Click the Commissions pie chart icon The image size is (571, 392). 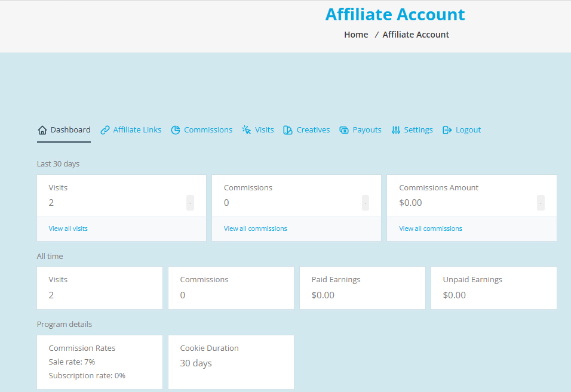click(176, 130)
